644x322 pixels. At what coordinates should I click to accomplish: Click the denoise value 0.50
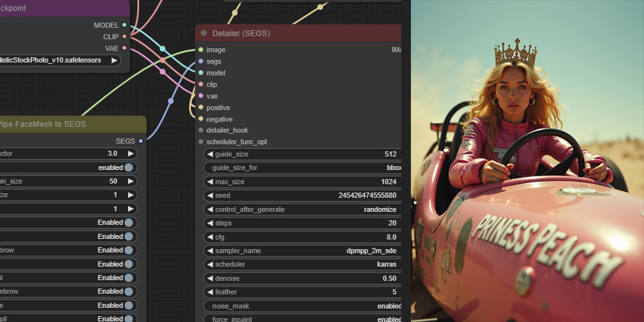(390, 278)
